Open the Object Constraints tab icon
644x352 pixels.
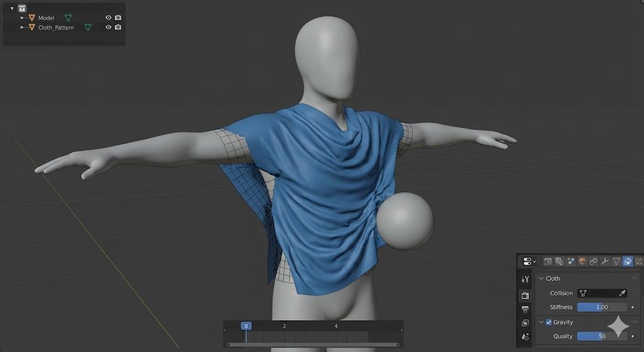593,261
